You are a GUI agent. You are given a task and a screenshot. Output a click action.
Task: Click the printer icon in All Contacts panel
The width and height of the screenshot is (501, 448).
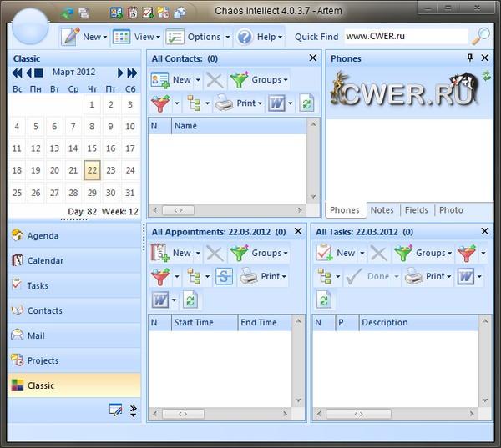[225, 104]
